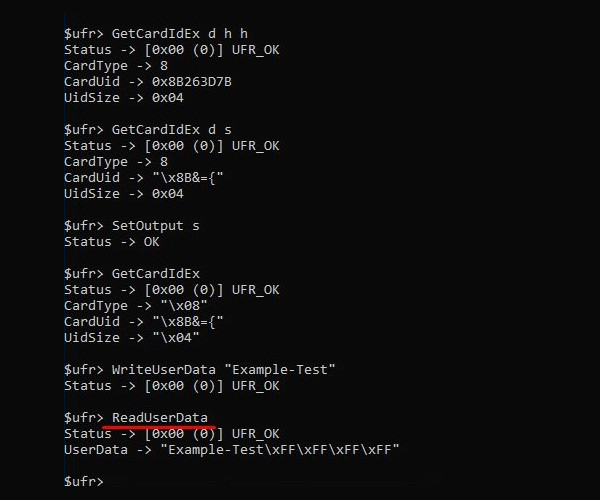Viewport: 600px width, 500px height.
Task: Click the CardUid 0x8B263D7B hex value
Action: (191, 81)
